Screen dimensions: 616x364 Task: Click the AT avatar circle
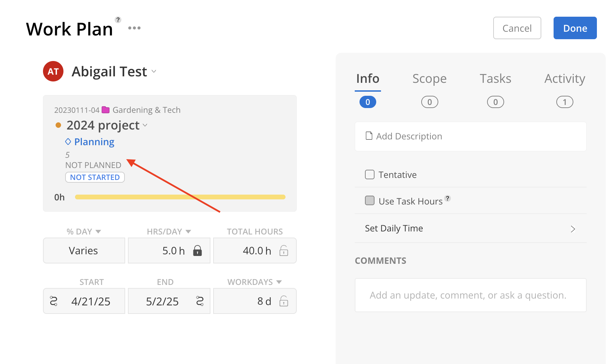[x=53, y=72]
